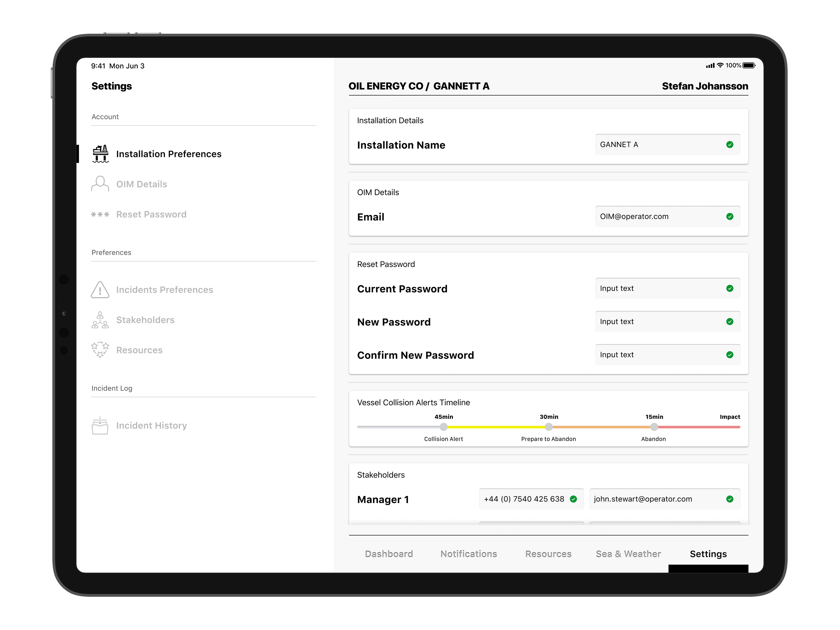This screenshot has height=630, width=840.
Task: Open the Notifications tab
Action: pyautogui.click(x=469, y=554)
